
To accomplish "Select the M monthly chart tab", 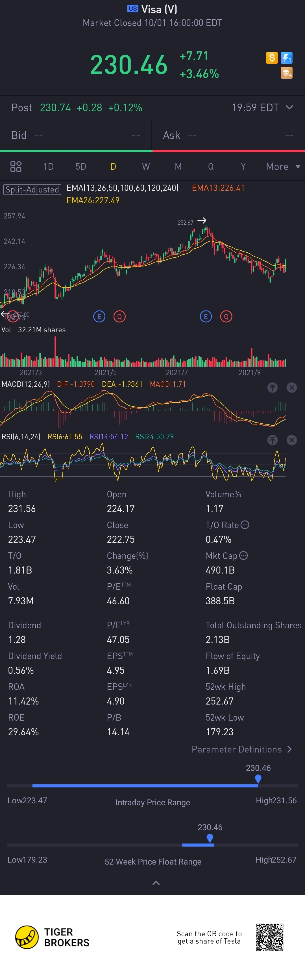I will tap(178, 166).
